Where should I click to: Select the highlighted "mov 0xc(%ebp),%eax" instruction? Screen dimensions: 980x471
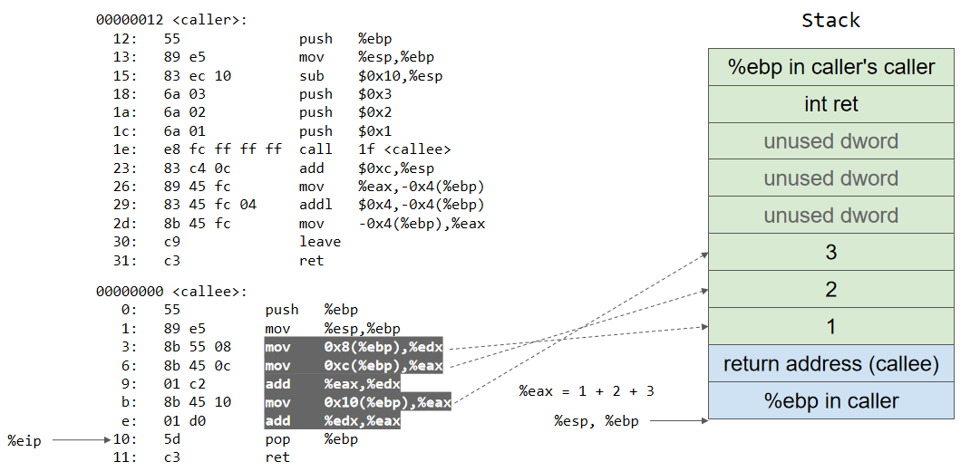point(354,366)
